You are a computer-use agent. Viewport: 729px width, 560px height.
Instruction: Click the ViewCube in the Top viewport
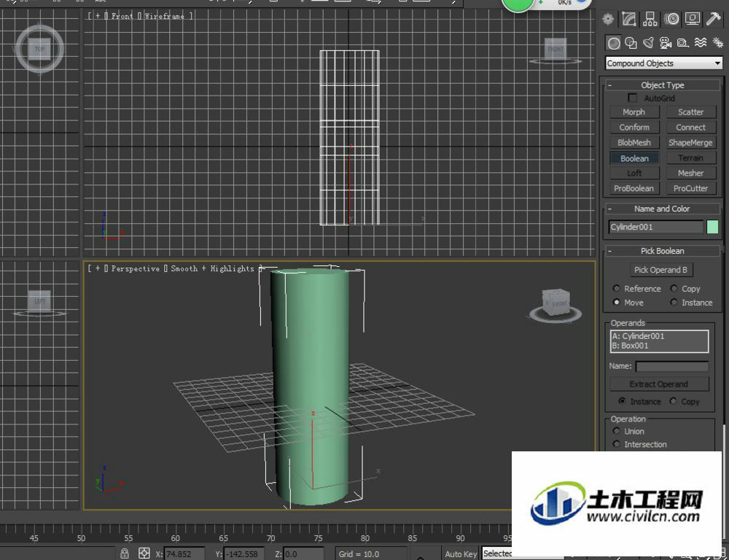(x=39, y=49)
